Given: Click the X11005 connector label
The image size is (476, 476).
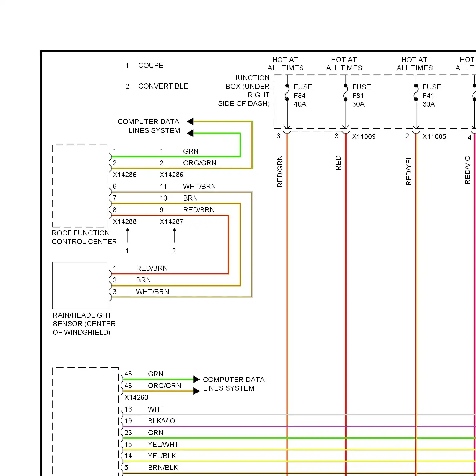Looking at the screenshot, I should pyautogui.click(x=434, y=136).
